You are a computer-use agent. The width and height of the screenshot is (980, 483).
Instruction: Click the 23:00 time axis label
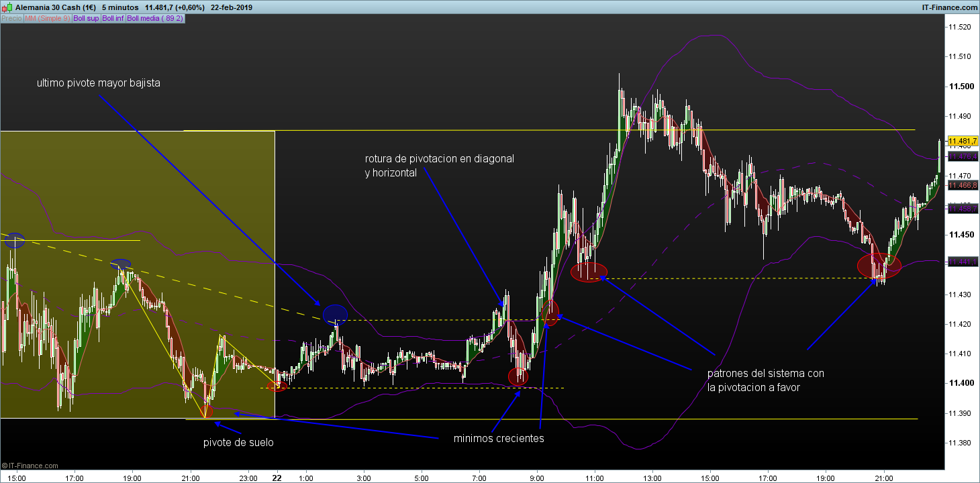click(x=248, y=478)
